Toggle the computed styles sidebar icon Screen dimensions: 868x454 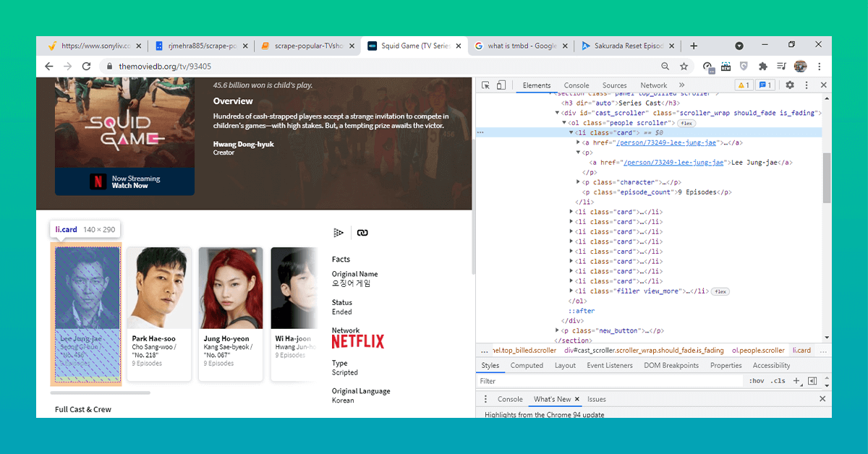812,381
